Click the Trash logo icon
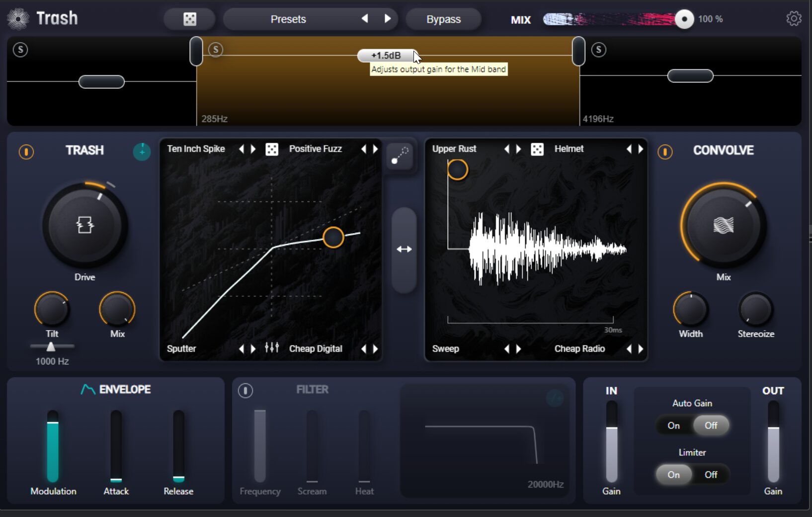812x517 pixels. coord(18,19)
